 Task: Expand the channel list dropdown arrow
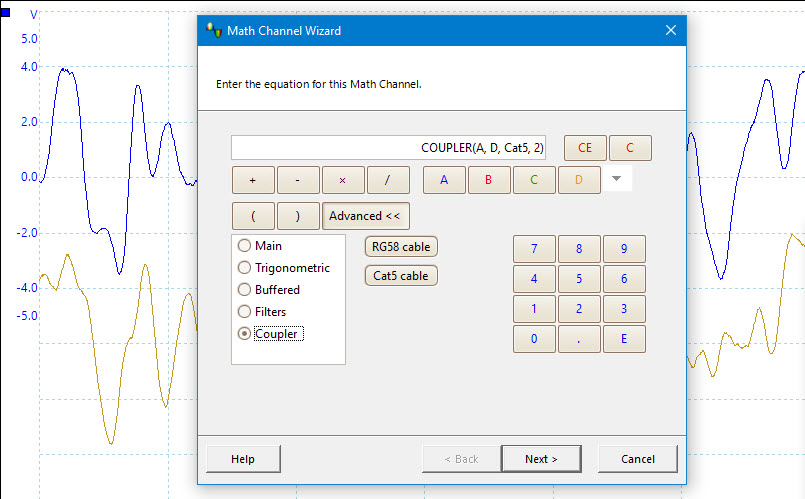[x=617, y=179]
